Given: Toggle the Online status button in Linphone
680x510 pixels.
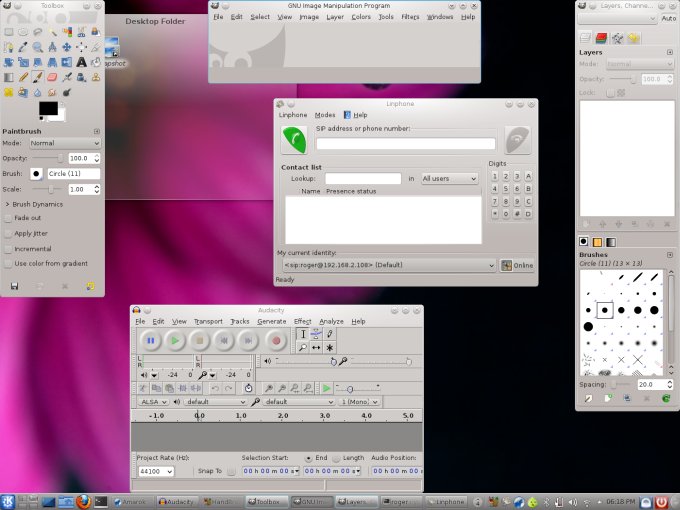Looking at the screenshot, I should click(517, 265).
